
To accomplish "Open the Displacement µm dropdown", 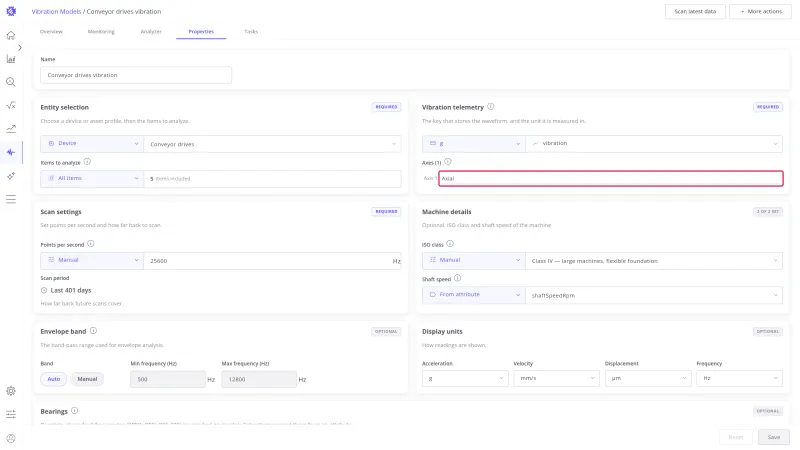I will click(648, 379).
